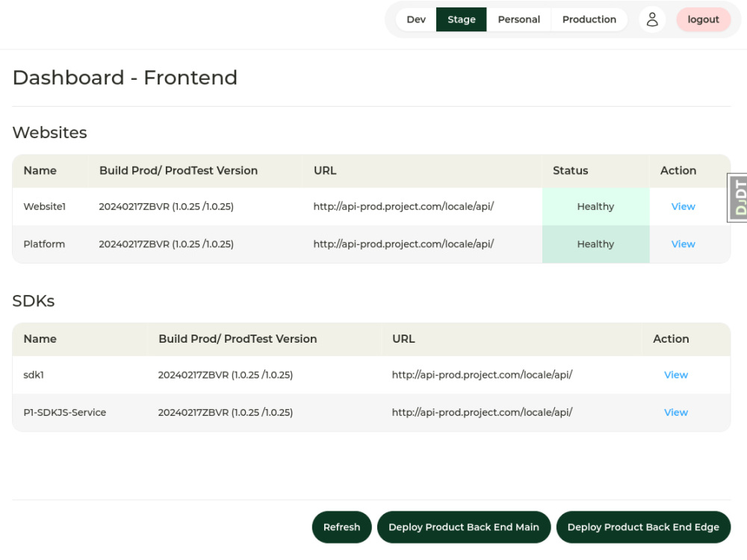Open the DjDT debug toolbar handle
The height and width of the screenshot is (560, 747).
tap(737, 198)
